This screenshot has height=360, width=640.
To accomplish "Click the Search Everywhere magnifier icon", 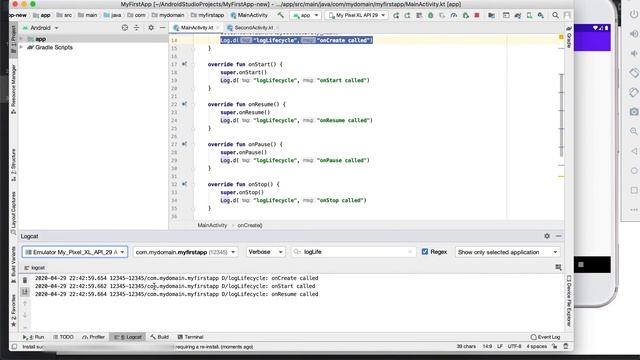I will 556,15.
